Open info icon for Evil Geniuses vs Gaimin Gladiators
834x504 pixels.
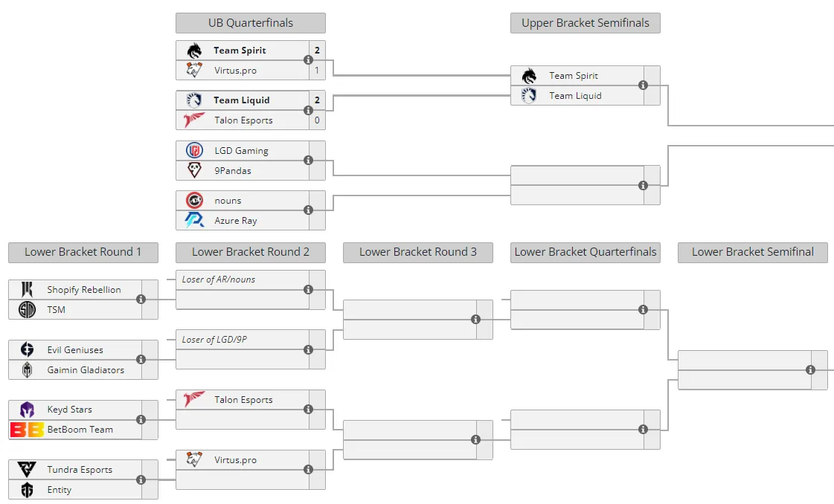point(141,359)
